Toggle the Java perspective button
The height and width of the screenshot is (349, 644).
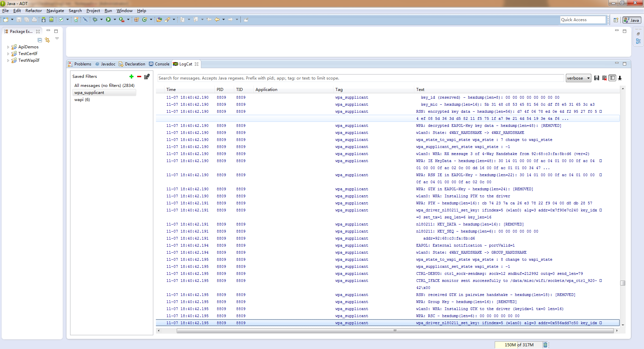pyautogui.click(x=632, y=20)
